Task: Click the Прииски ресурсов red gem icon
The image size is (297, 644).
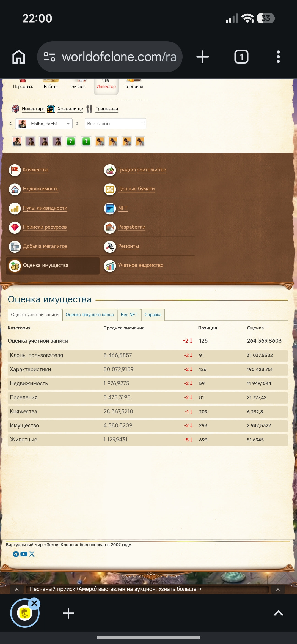Action: (x=15, y=227)
